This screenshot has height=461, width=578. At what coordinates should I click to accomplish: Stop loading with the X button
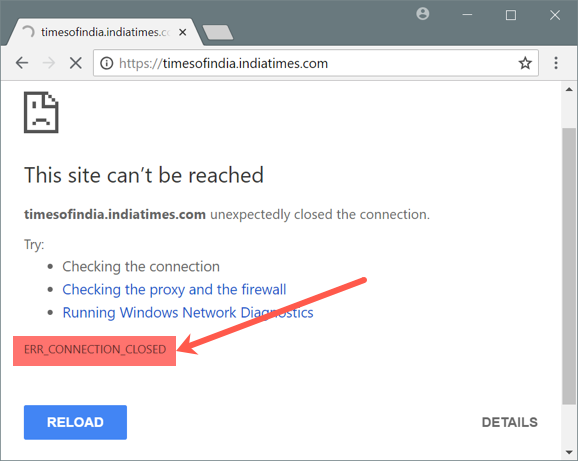[76, 63]
